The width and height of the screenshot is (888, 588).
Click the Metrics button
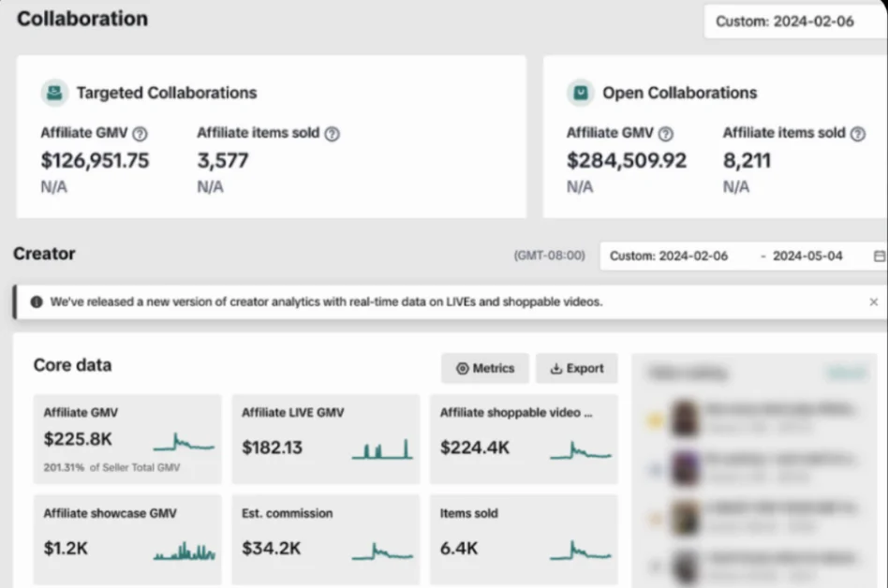click(485, 368)
